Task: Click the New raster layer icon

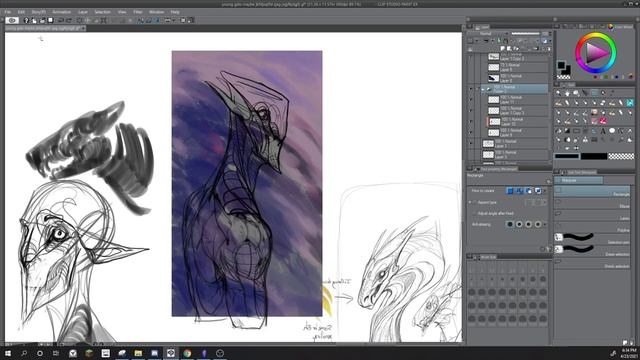Action: 502,49
